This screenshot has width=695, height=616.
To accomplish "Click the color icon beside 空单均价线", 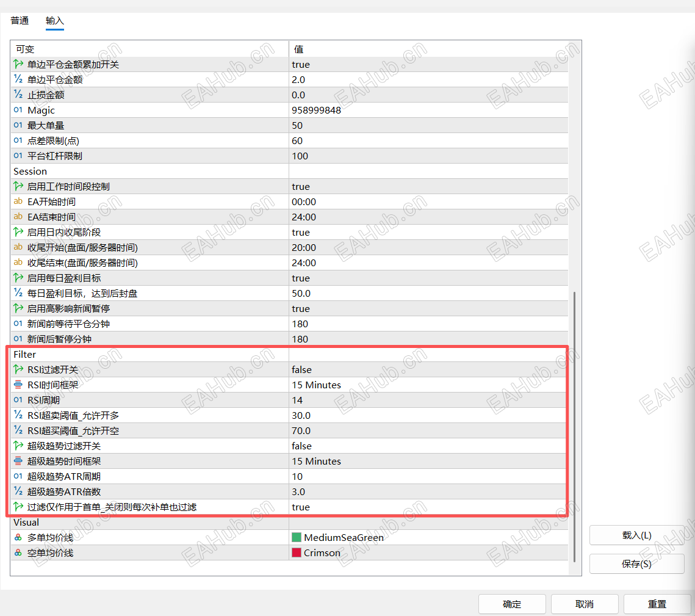I will pos(18,553).
